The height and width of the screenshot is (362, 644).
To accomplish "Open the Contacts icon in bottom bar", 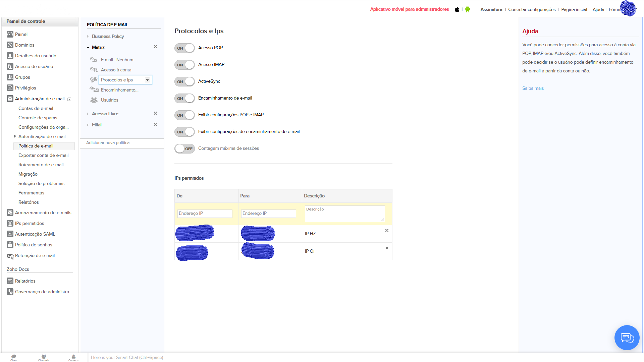I will pyautogui.click(x=73, y=357).
